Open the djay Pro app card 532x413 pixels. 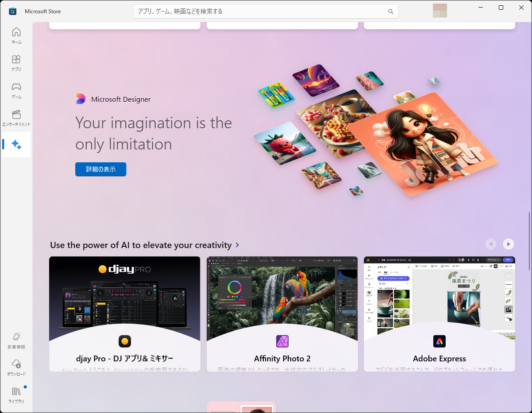point(124,314)
